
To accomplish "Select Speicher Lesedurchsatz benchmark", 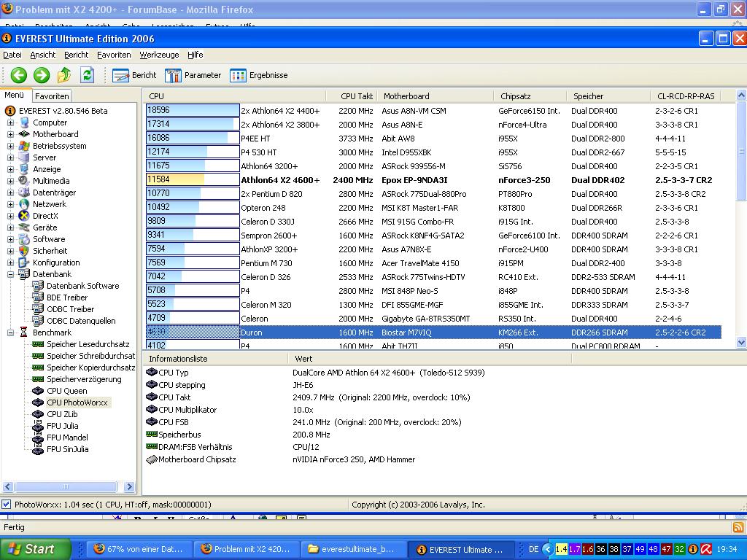I will pos(88,344).
